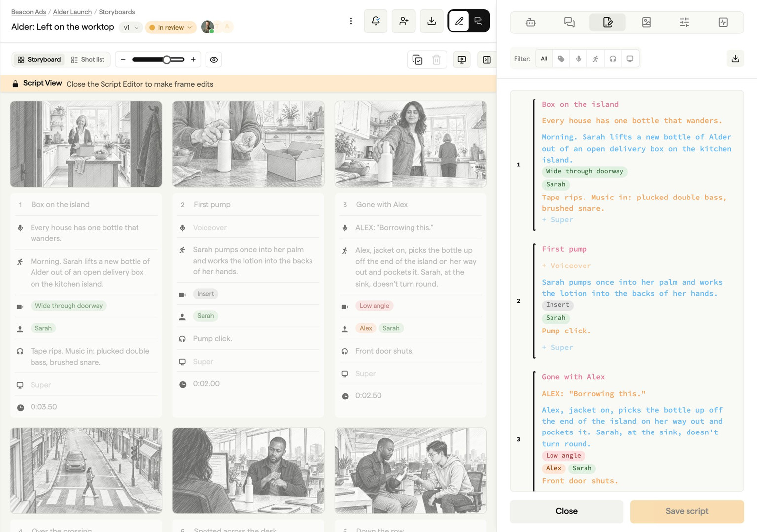Filter script by sound headphones icon
The height and width of the screenshot is (532, 757).
613,59
